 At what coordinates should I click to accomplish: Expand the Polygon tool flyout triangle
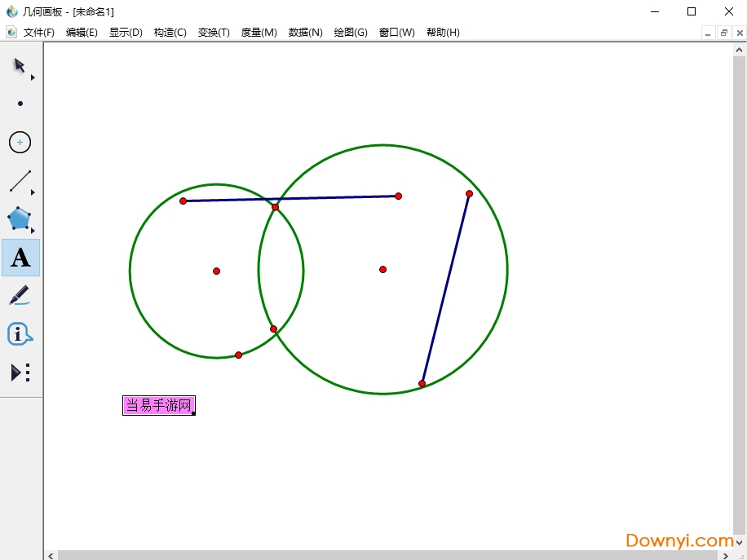[x=33, y=231]
